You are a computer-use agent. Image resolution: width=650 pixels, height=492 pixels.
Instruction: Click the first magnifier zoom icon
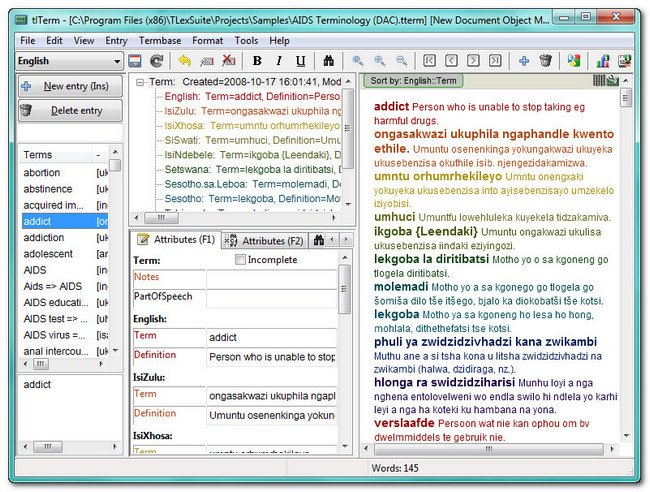coord(358,61)
